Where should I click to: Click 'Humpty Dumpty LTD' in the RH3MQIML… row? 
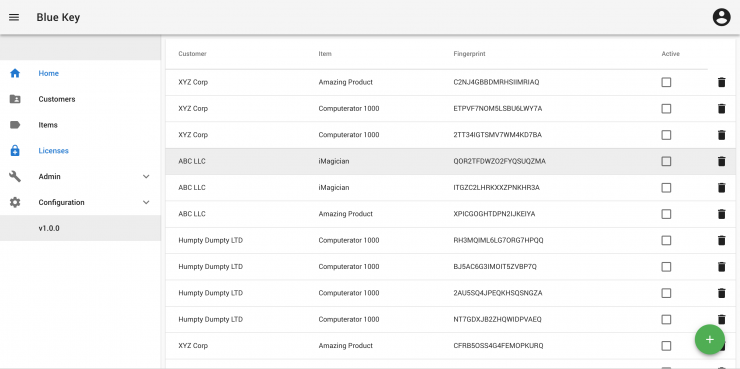tap(210, 241)
